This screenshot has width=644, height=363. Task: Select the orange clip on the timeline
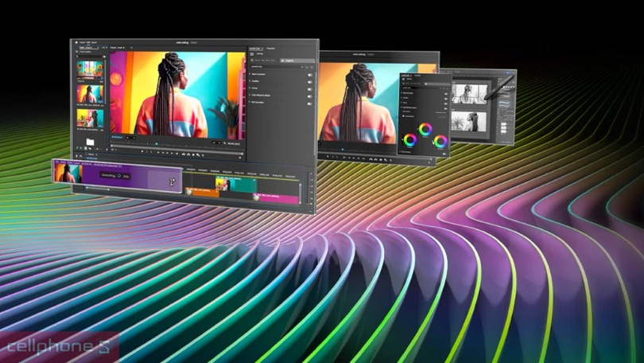tap(201, 192)
